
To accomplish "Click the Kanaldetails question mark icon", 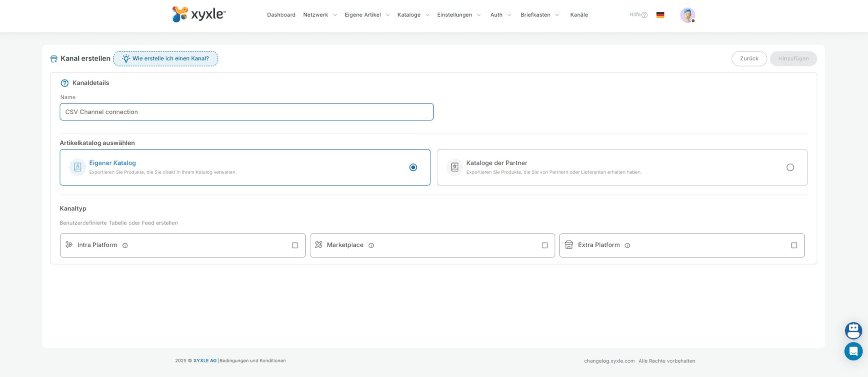I will [65, 83].
